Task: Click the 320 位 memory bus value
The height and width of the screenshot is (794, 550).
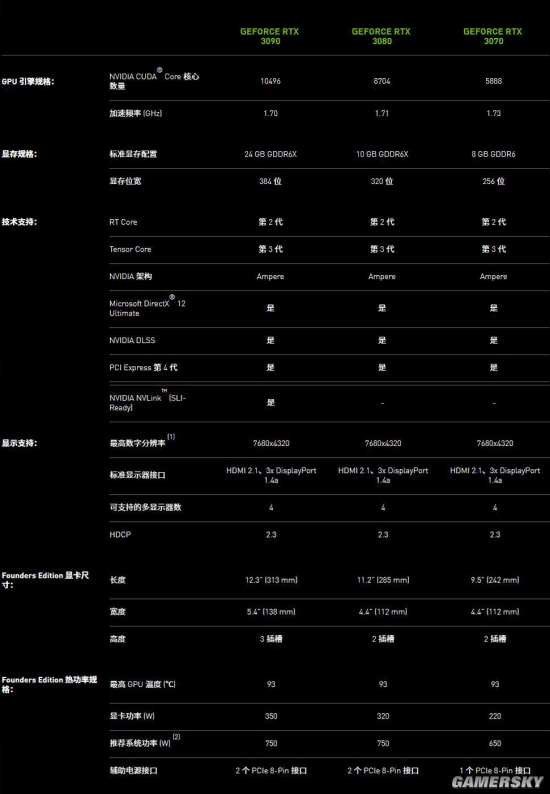Action: (382, 181)
